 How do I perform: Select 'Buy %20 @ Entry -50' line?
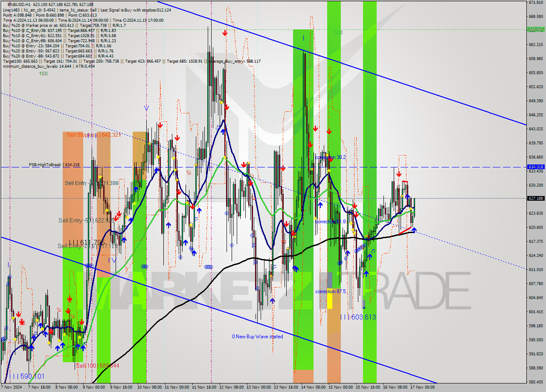(58, 51)
